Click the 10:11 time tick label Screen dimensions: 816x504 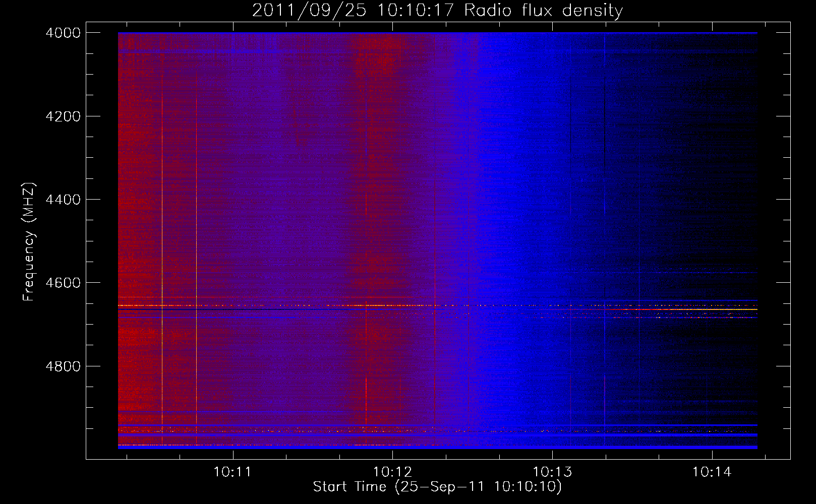click(x=232, y=472)
